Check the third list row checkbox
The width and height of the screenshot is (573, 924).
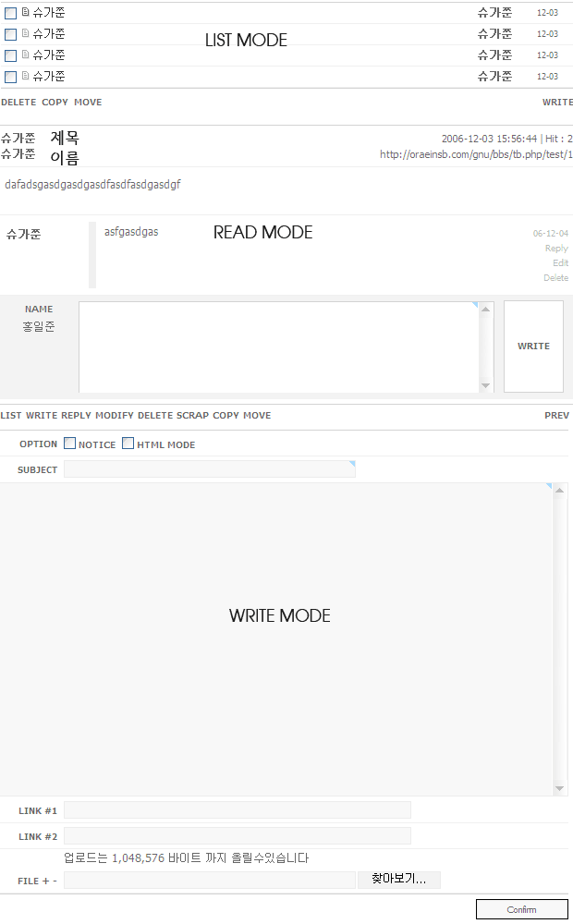point(11,55)
